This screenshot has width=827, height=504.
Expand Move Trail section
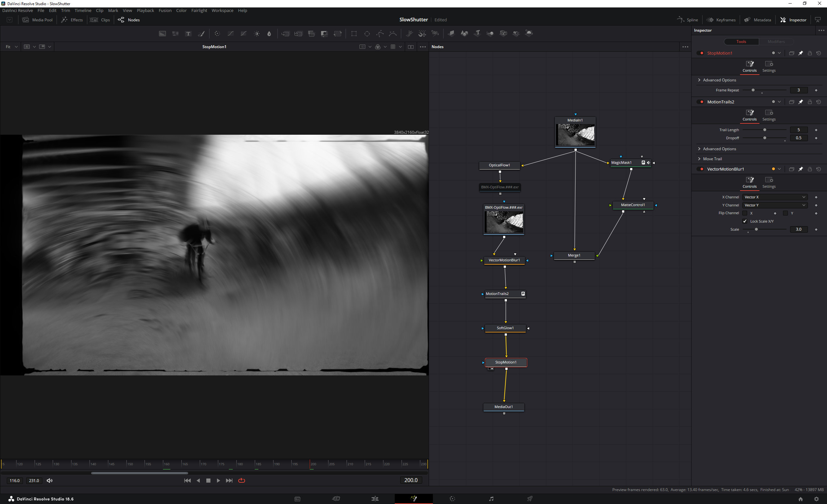pos(712,159)
